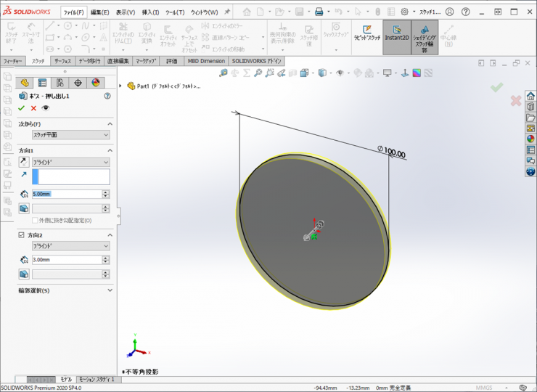Toggle detailed preview eye icon
537x392 pixels.
[46, 108]
